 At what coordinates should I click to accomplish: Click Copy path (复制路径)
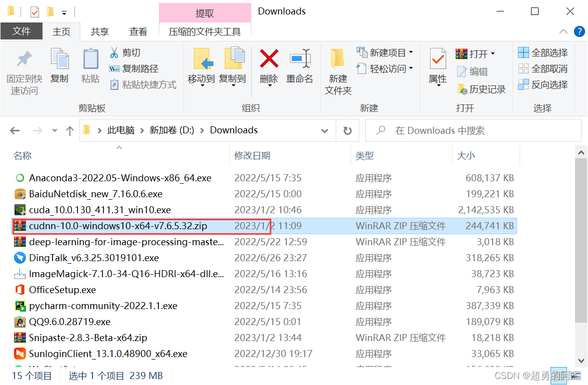134,68
